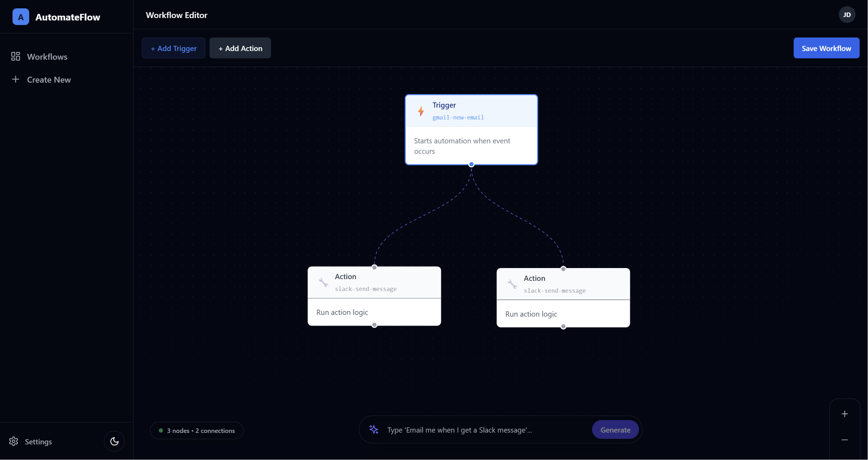This screenshot has width=868, height=460.
Task: Select Create New in the sidebar
Action: tap(49, 80)
